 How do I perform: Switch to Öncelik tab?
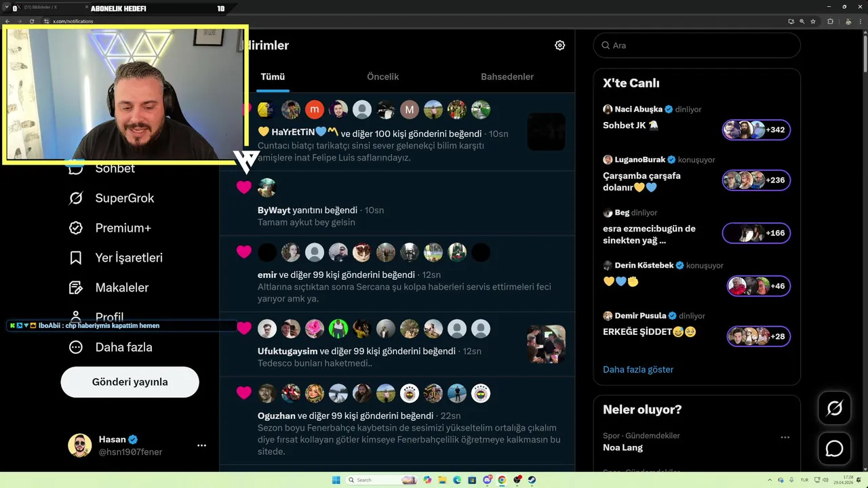(382, 77)
